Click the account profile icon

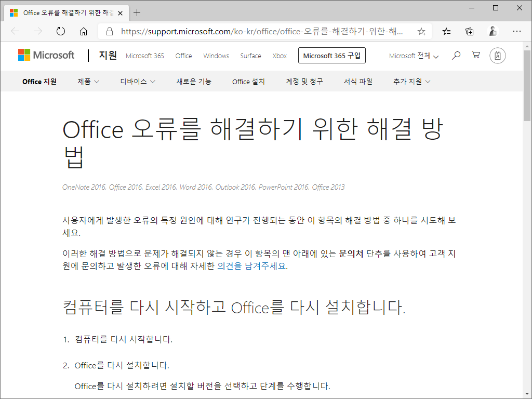(x=497, y=55)
